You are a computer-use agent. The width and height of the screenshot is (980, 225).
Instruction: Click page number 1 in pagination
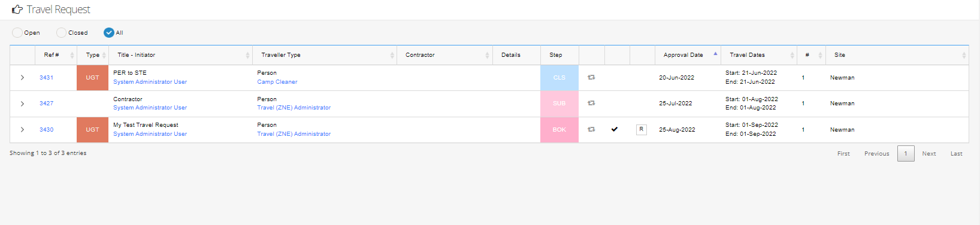point(906,154)
